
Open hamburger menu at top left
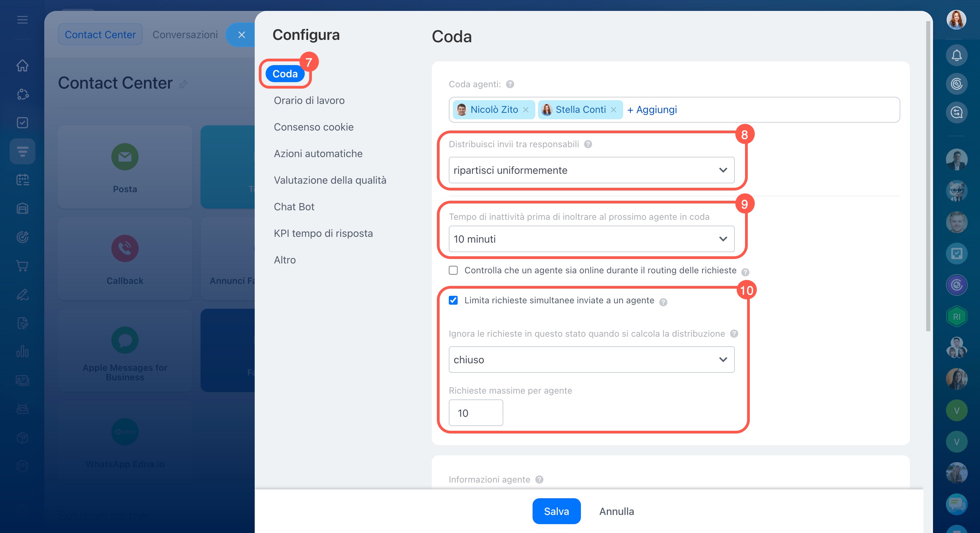22,20
